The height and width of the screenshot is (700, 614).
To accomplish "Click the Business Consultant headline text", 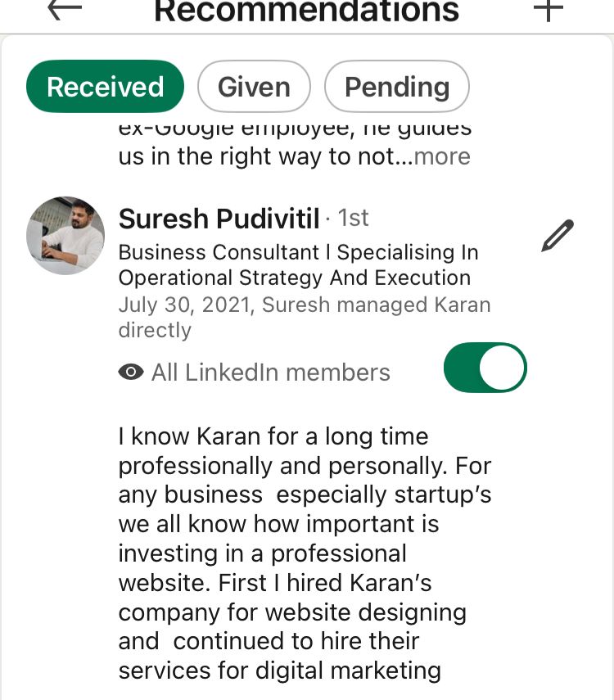I will click(x=298, y=264).
